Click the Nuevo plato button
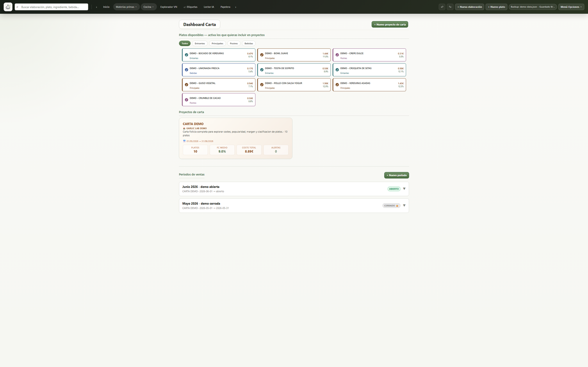The width and height of the screenshot is (588, 367). tap(496, 7)
